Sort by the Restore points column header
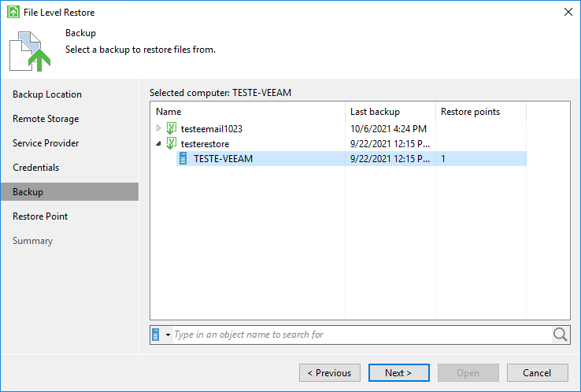The image size is (581, 392). coord(481,112)
